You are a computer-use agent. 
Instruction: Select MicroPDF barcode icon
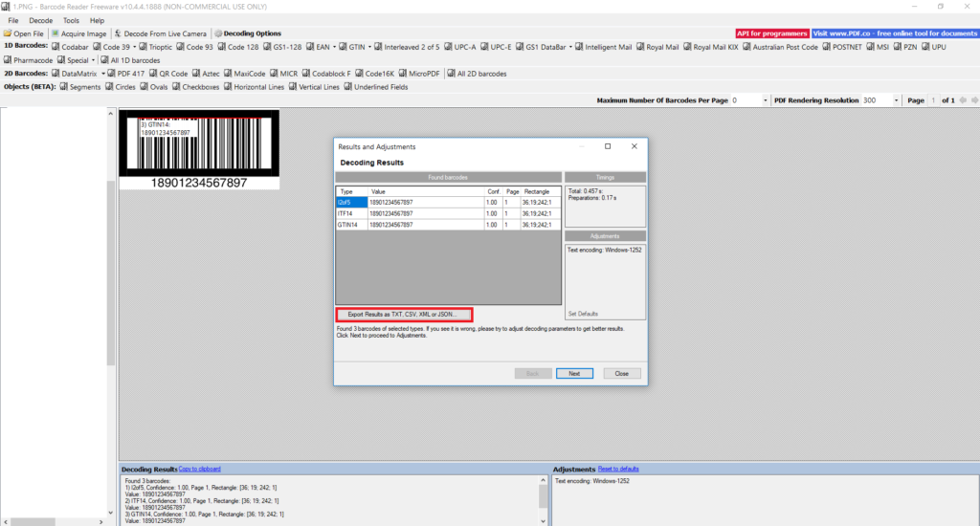click(403, 73)
